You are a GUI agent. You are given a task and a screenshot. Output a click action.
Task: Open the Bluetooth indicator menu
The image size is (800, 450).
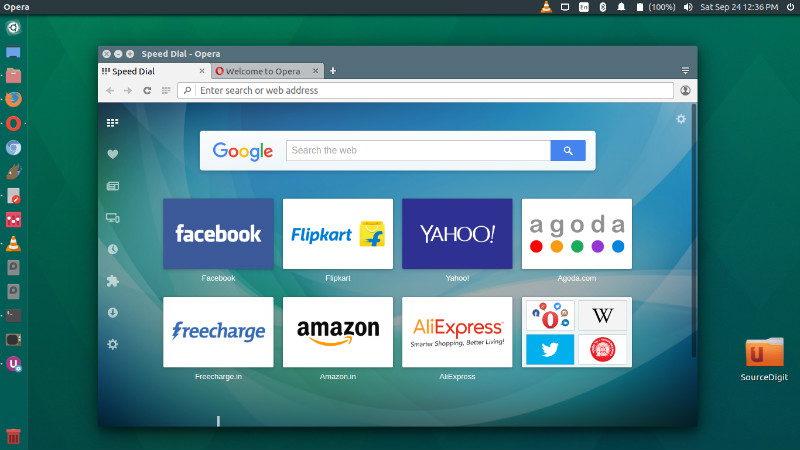[x=603, y=7]
